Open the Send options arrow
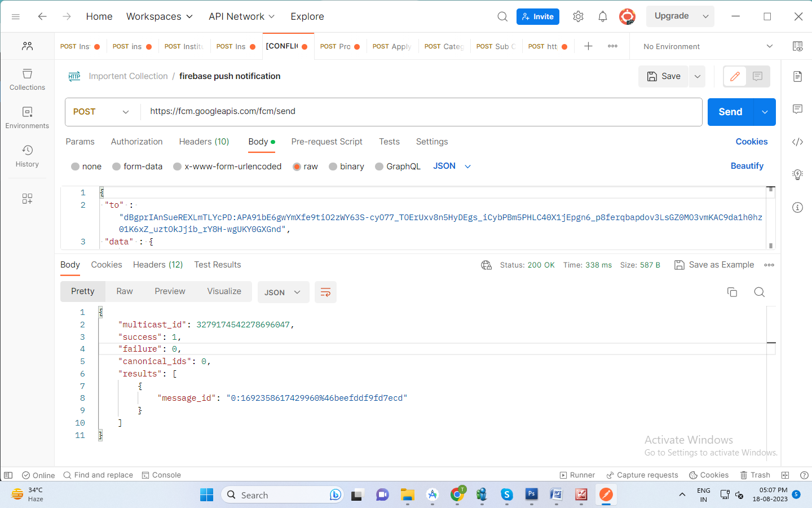812x508 pixels. [765, 112]
